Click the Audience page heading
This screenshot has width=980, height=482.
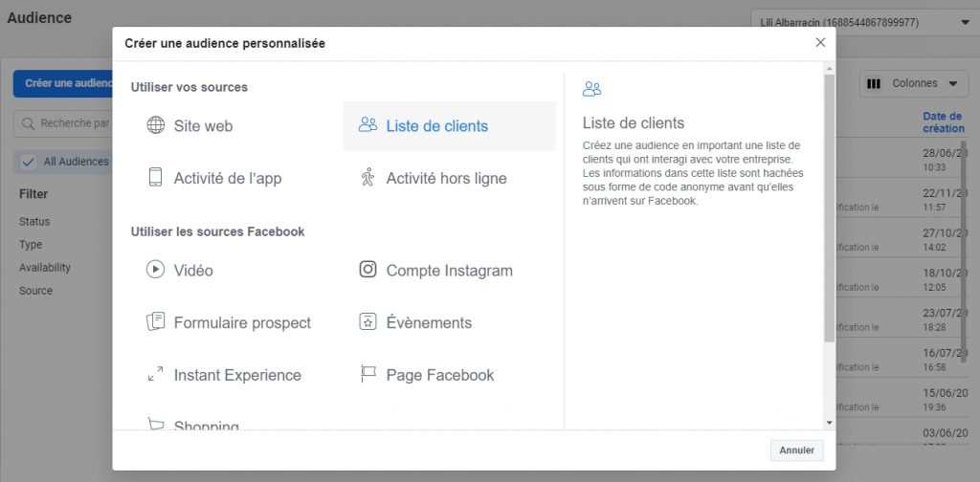[x=38, y=17]
